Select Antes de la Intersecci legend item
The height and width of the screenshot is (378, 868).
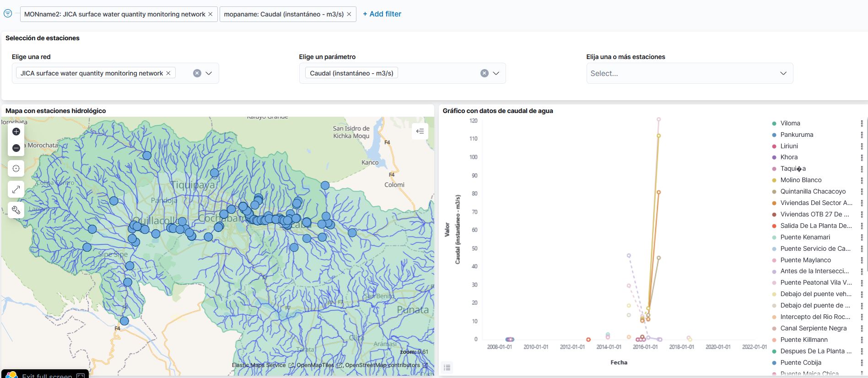(x=814, y=271)
